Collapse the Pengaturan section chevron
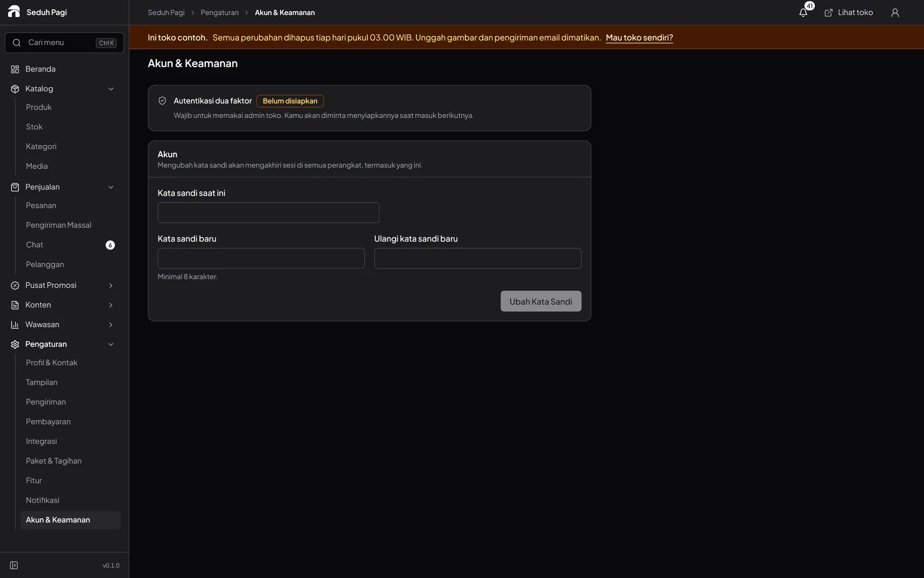 (x=111, y=344)
